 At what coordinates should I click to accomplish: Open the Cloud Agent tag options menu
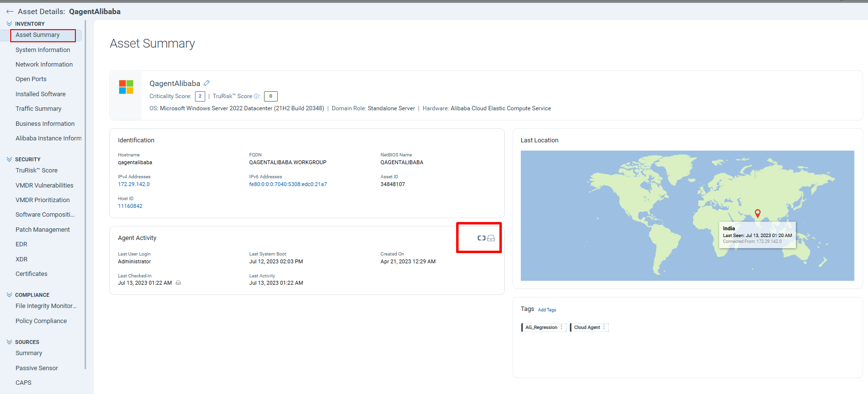604,327
